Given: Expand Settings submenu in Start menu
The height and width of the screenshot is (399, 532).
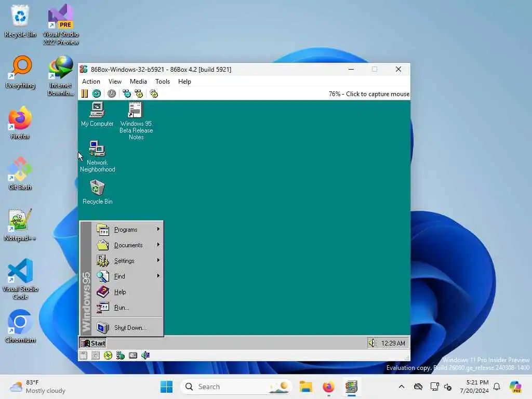Looking at the screenshot, I should click(128, 261).
